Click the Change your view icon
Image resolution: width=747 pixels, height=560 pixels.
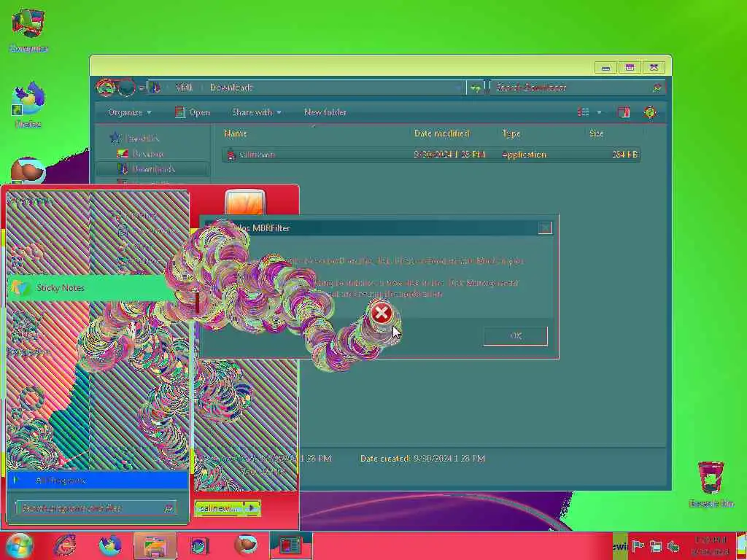coord(583,112)
